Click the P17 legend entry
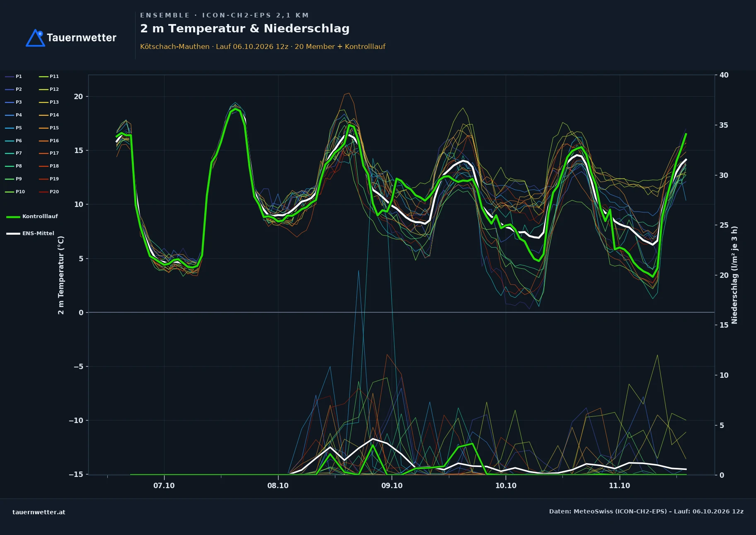Screen dimensions: 756x535 click(49, 153)
